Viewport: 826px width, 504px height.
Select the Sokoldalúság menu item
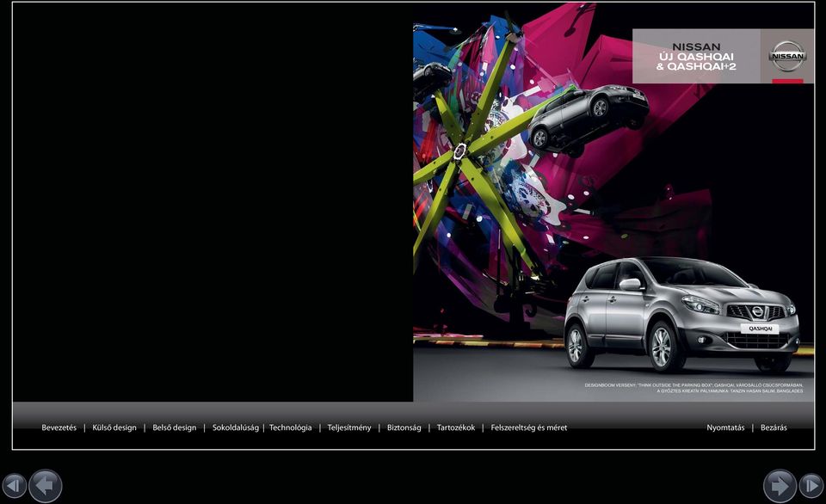(x=236, y=427)
